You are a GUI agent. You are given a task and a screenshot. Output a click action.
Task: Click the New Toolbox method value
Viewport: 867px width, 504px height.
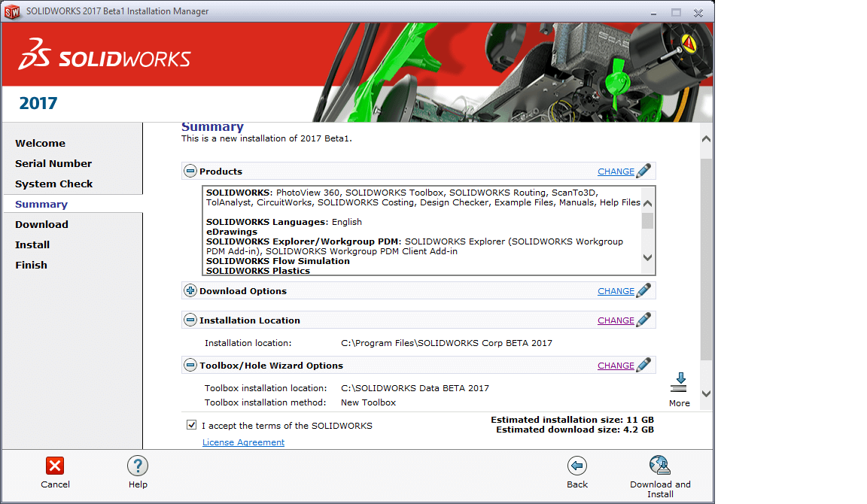(368, 403)
